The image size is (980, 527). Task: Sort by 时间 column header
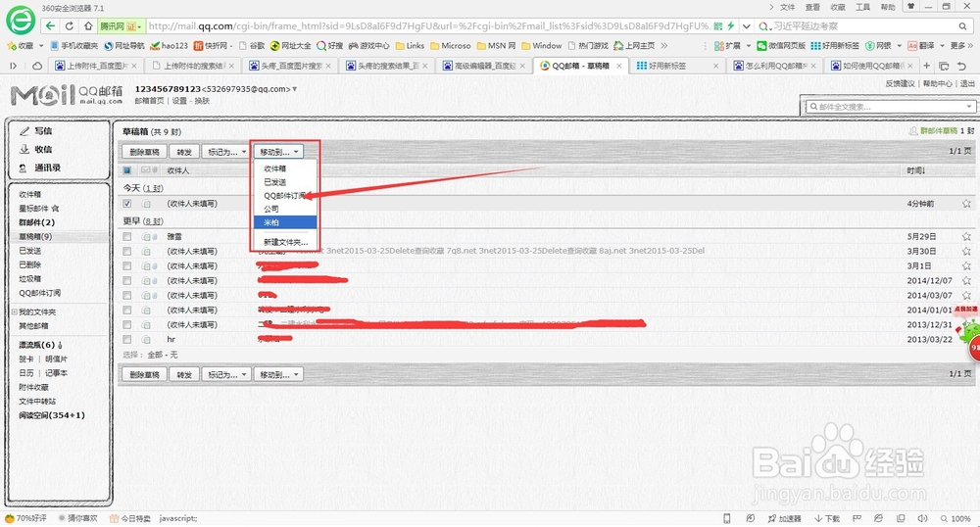[916, 170]
